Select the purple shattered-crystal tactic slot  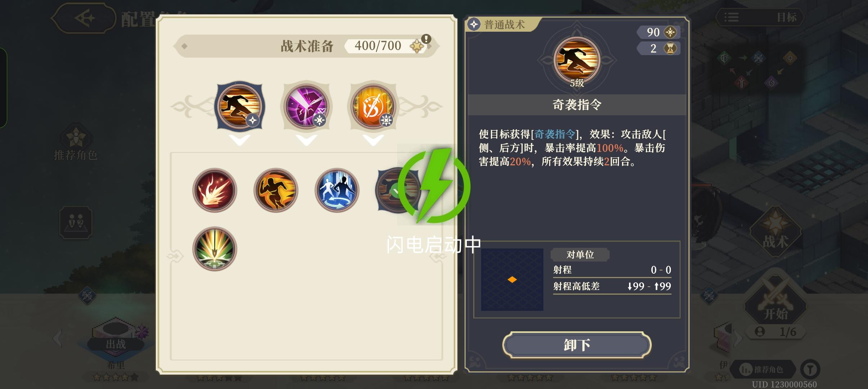pyautogui.click(x=306, y=107)
